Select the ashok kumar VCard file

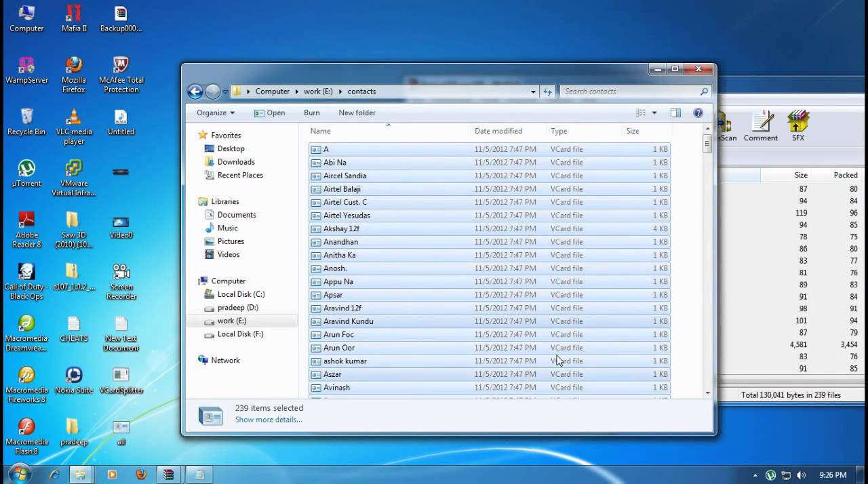(x=489, y=361)
